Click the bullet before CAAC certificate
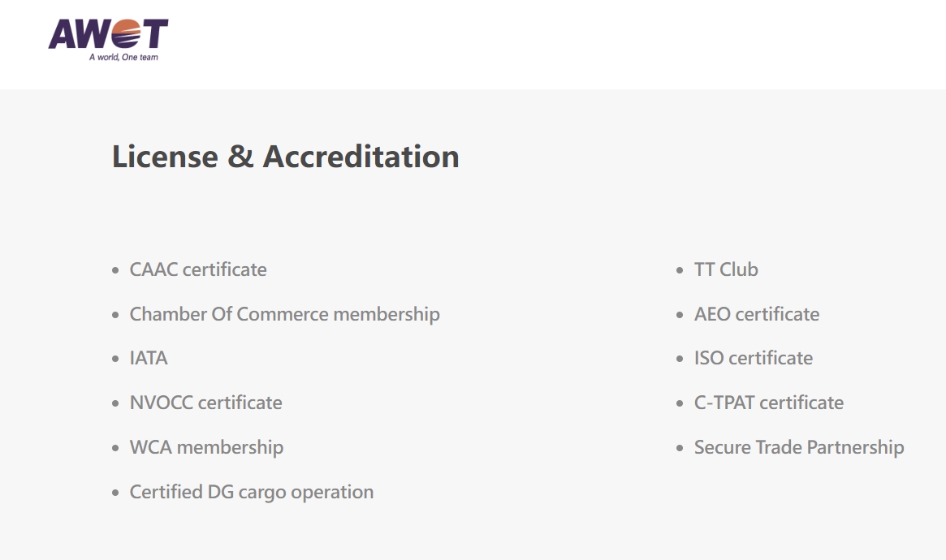 tap(115, 270)
